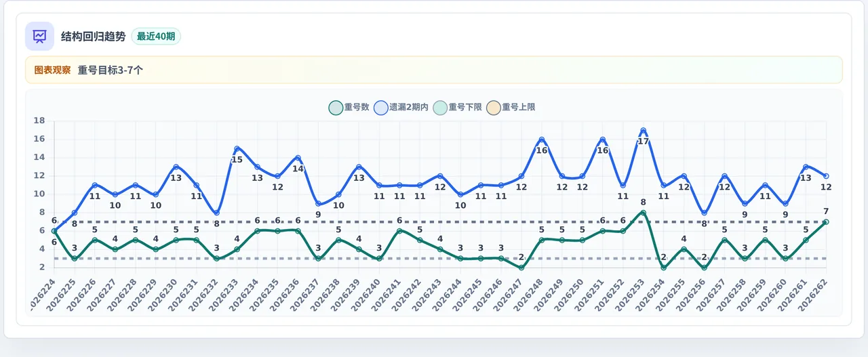Select the green data point at 2026255
This screenshot has width=868, height=357.
[x=684, y=249]
